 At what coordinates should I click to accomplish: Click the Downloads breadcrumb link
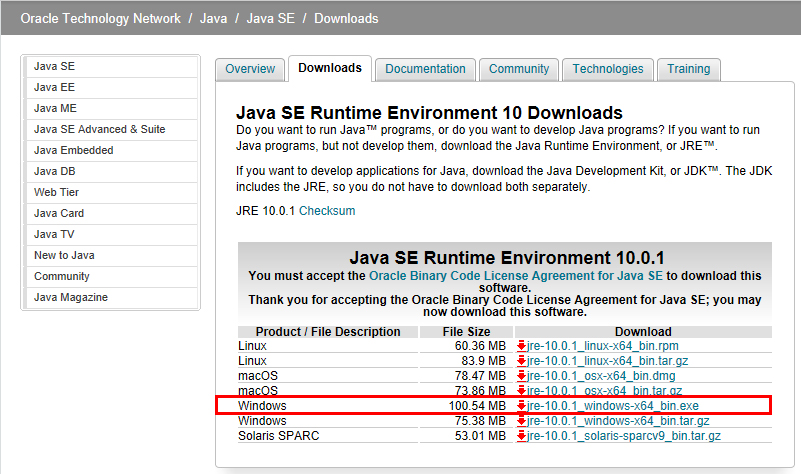click(346, 18)
